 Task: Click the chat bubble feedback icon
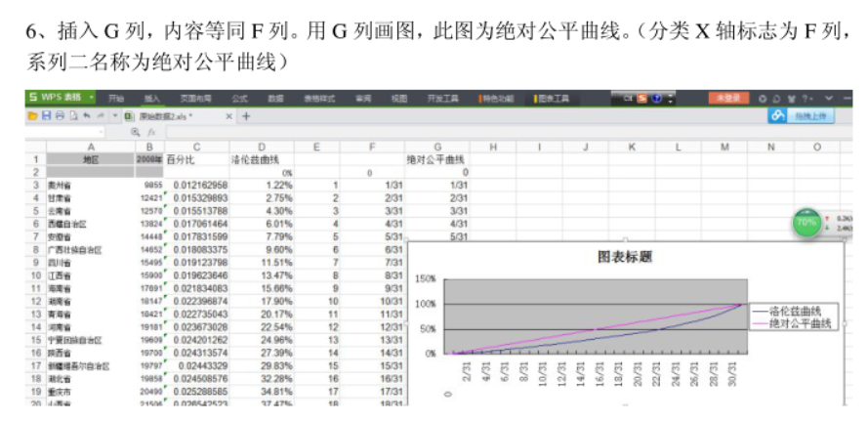tap(777, 99)
